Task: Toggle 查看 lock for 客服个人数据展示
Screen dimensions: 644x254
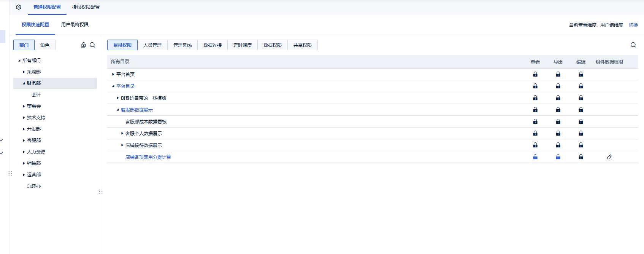Action: [535, 133]
